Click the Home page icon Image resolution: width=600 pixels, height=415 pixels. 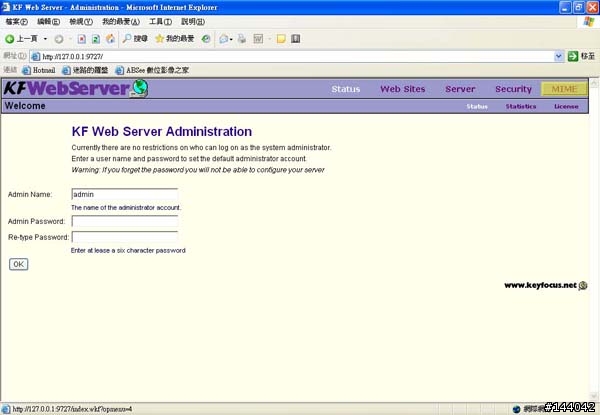110,39
